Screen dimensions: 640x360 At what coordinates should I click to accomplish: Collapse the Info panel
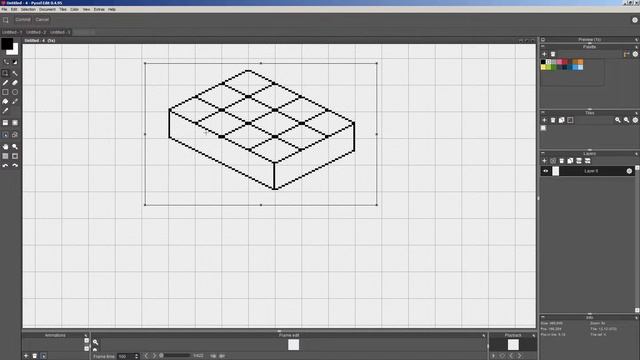coord(543,317)
